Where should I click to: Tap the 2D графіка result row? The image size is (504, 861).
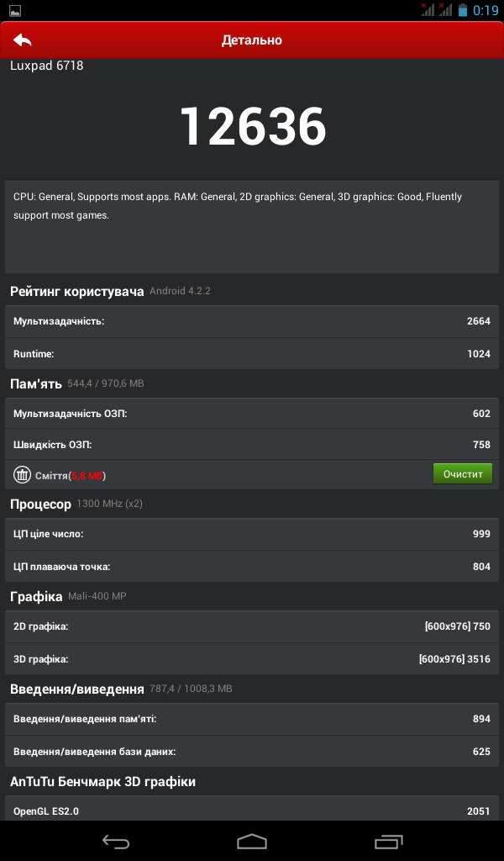point(252,626)
